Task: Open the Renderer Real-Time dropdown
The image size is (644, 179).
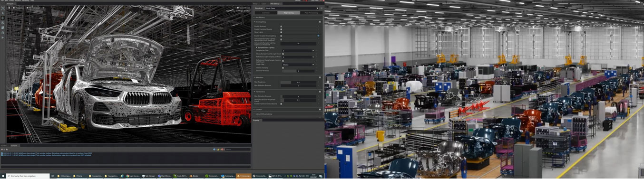Action: [x=292, y=8]
